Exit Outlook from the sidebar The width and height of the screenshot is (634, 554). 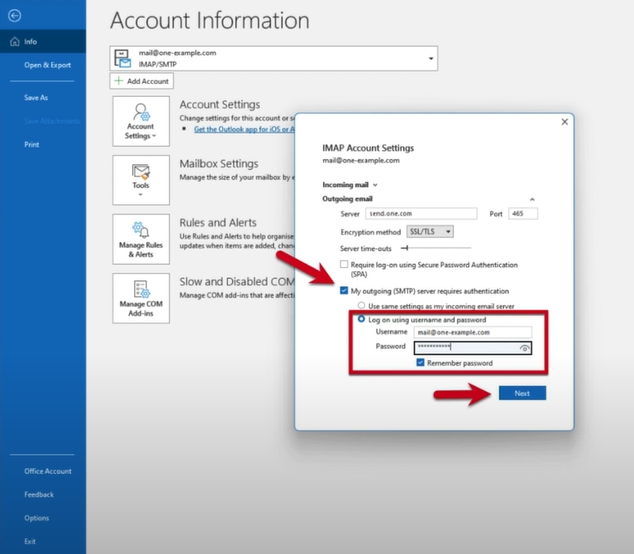[30, 541]
